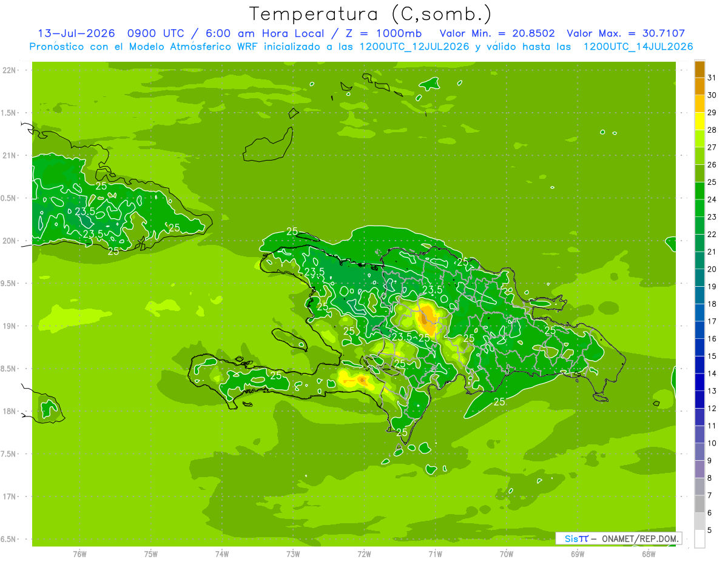Click the legend value "15"

[x=712, y=356]
